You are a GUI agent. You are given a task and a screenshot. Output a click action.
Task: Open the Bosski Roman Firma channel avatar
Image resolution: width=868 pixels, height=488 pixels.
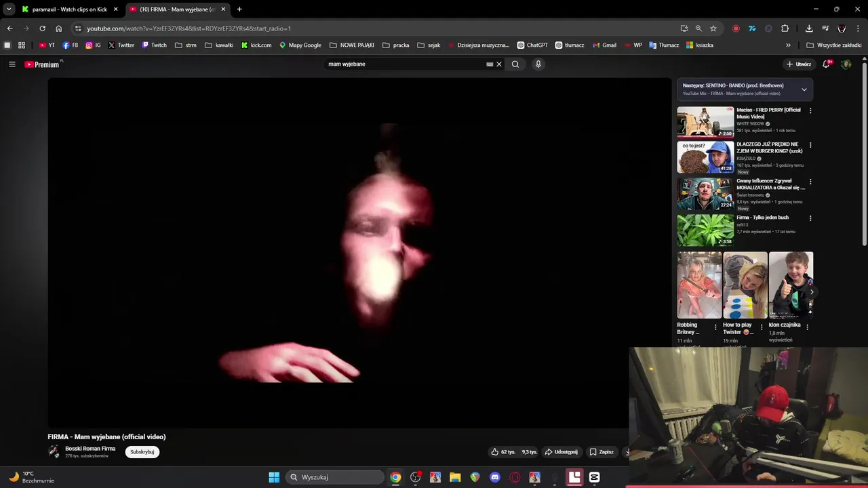pyautogui.click(x=54, y=452)
